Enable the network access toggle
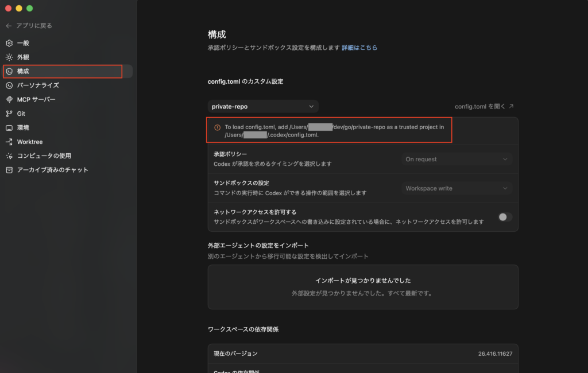The image size is (588, 373). (x=505, y=217)
